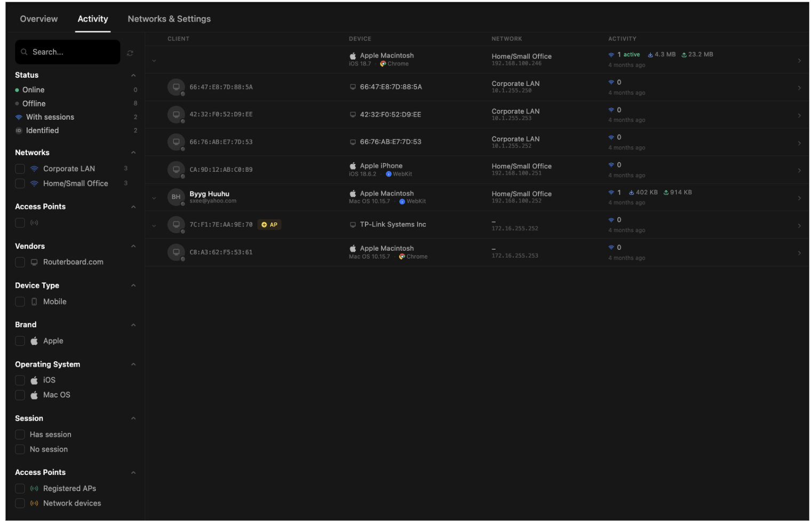Viewport: 812px width, 524px height.
Task: Expand the Byyg Huuhu client row
Action: [154, 198]
